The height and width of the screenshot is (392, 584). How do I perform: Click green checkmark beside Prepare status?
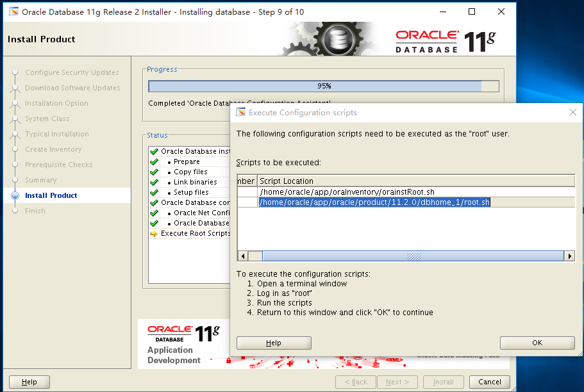(154, 162)
